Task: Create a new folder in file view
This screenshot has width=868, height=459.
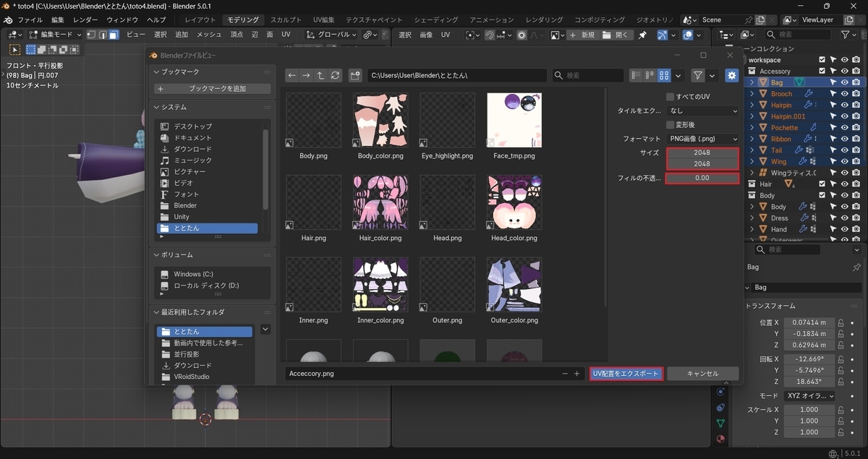Action: pos(354,75)
